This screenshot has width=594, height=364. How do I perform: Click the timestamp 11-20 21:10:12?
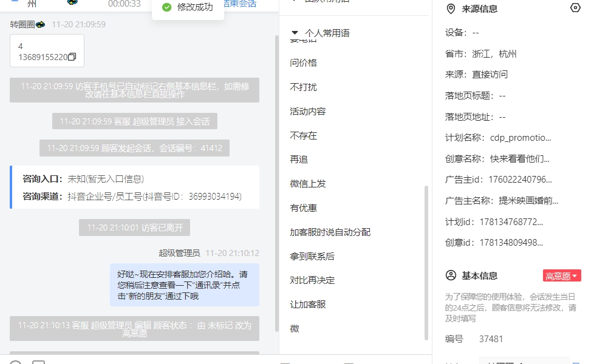pos(232,253)
